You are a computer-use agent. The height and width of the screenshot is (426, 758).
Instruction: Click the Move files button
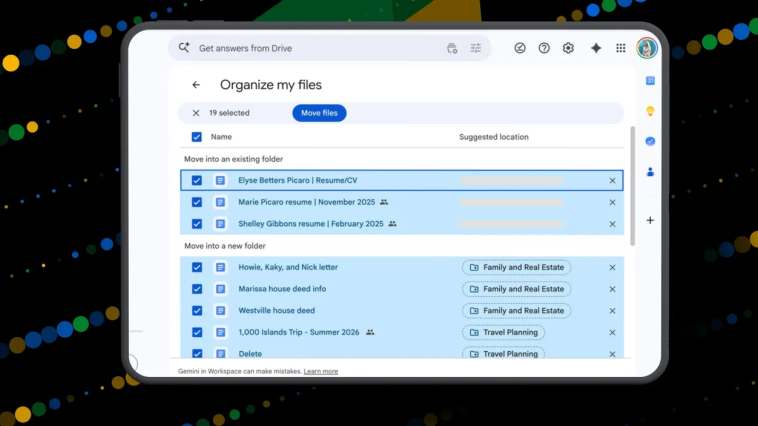pyautogui.click(x=319, y=113)
